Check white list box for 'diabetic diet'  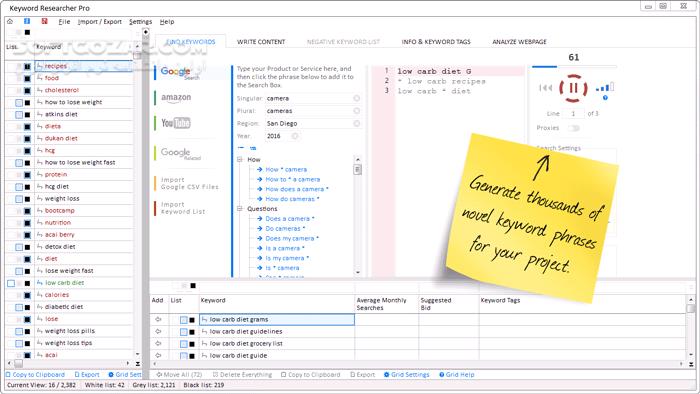(19, 307)
